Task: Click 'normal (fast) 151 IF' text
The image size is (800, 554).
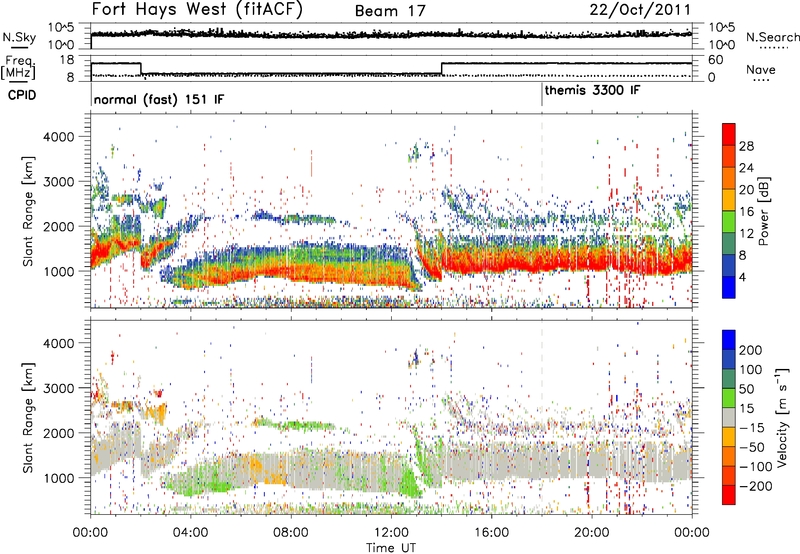Action: (x=159, y=99)
